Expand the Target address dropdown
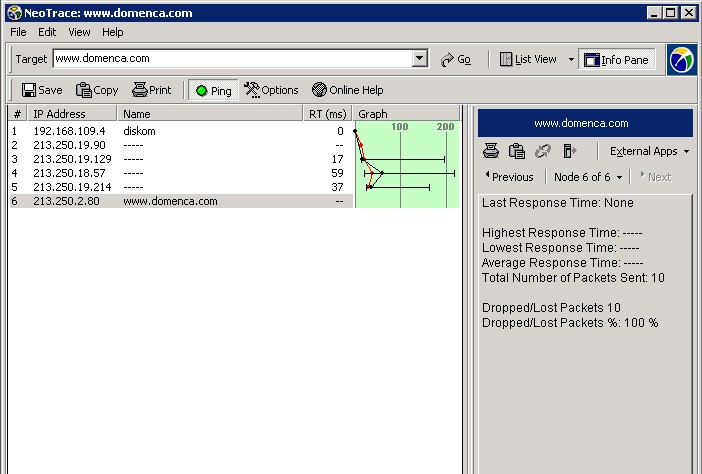 click(419, 58)
